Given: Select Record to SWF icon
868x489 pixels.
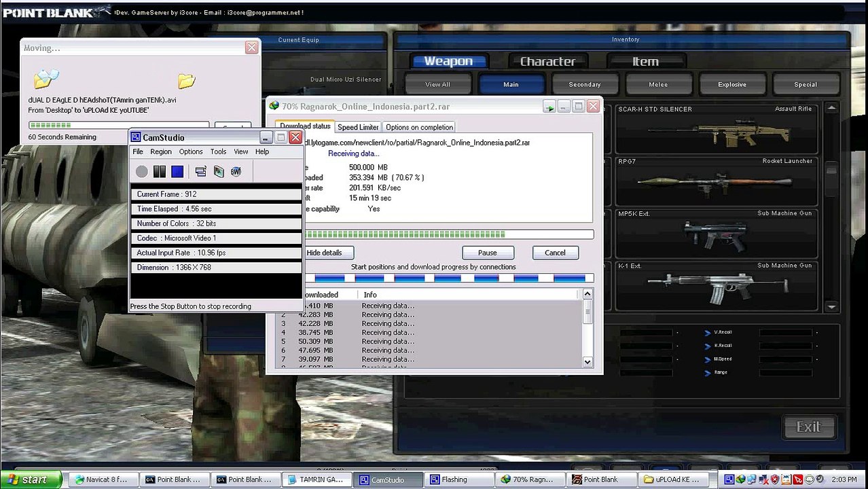Looking at the screenshot, I should pos(236,172).
